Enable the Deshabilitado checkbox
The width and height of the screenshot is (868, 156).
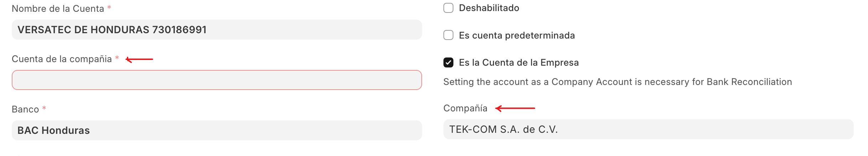coord(448,8)
